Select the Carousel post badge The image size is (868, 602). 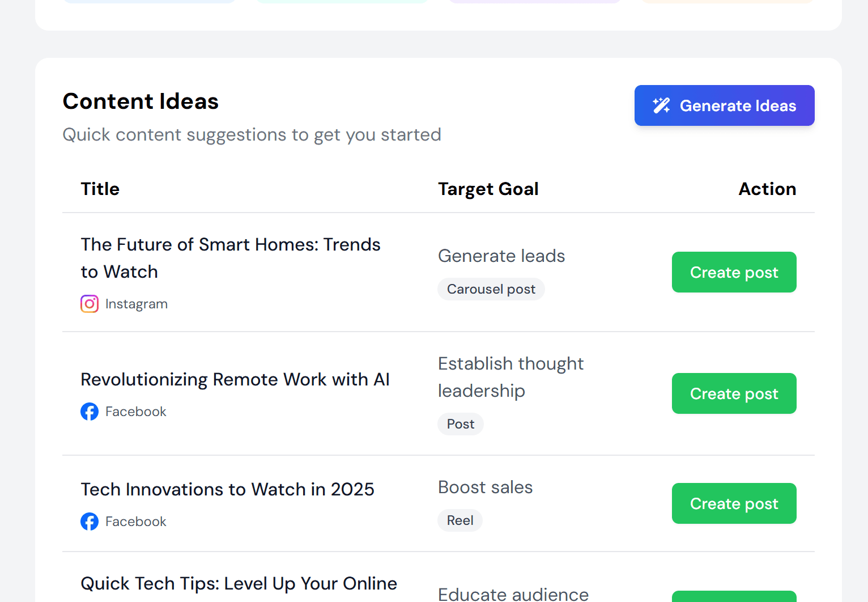(x=491, y=289)
